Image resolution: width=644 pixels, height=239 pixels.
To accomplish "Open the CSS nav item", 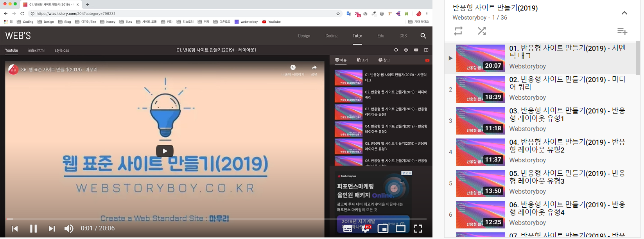I will click(x=403, y=36).
